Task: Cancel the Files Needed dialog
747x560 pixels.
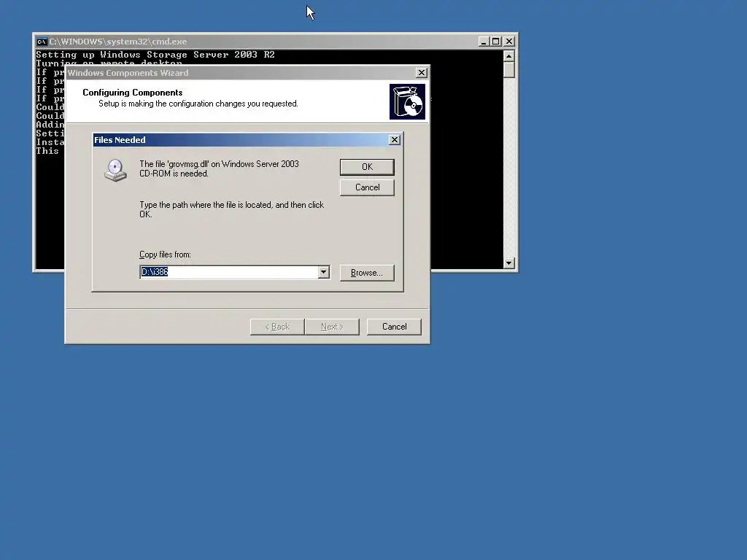Action: click(x=367, y=187)
